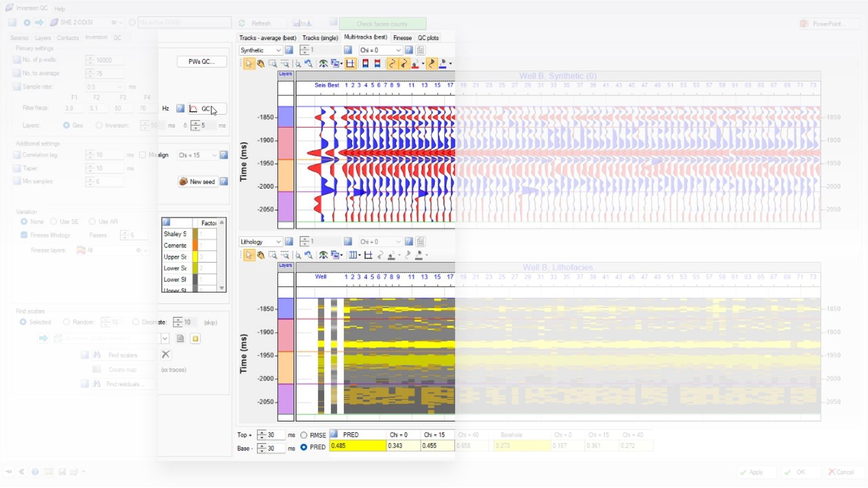This screenshot has height=488, width=868.
Task: Open the Finesse tab
Action: point(402,38)
